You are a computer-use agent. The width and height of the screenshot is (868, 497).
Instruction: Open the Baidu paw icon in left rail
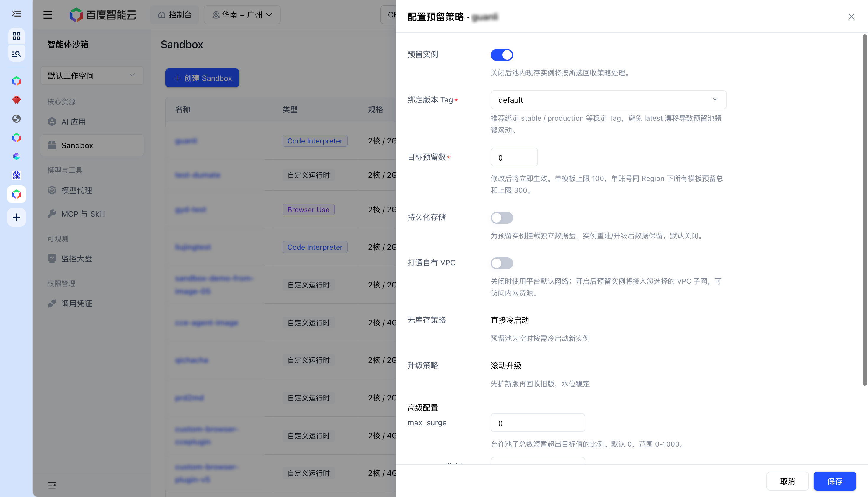click(17, 175)
